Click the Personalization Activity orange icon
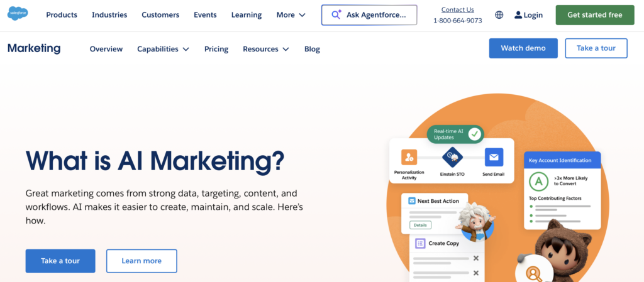 point(409,157)
